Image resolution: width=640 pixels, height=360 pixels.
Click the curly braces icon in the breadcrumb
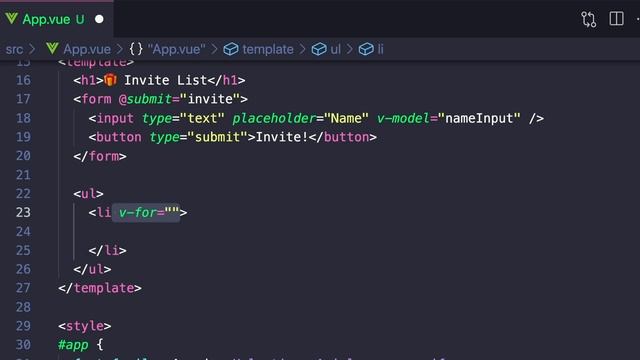pyautogui.click(x=136, y=49)
